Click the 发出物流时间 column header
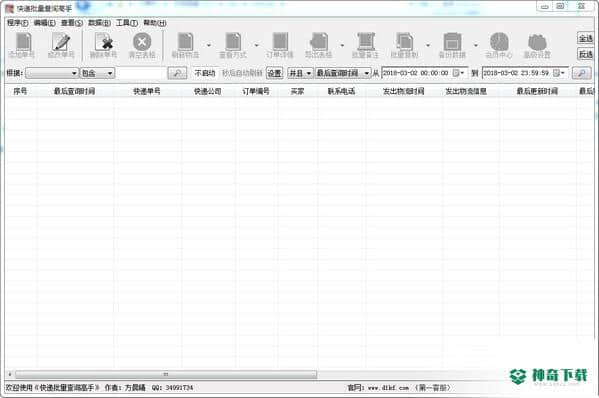 pyautogui.click(x=404, y=91)
